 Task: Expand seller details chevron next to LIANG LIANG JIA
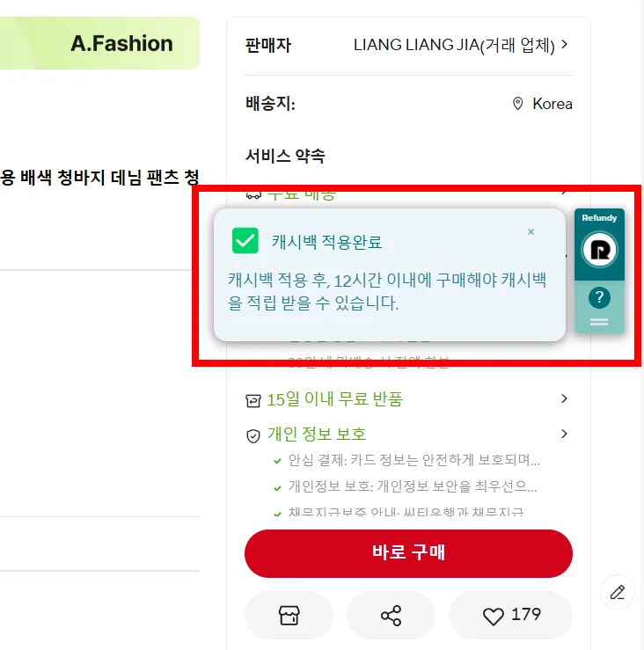pos(564,44)
